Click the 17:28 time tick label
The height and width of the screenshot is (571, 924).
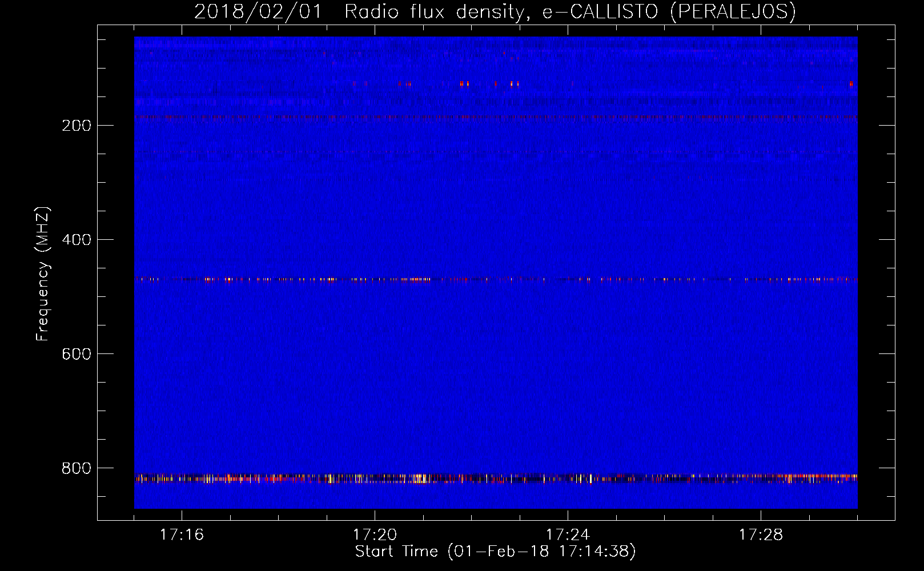pos(761,535)
